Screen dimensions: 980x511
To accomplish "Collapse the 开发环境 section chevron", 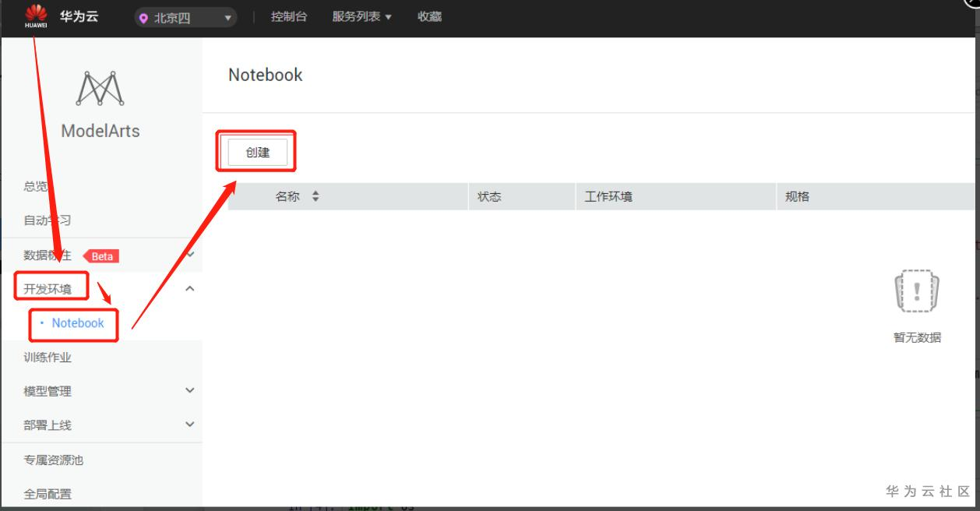I will 189,289.
